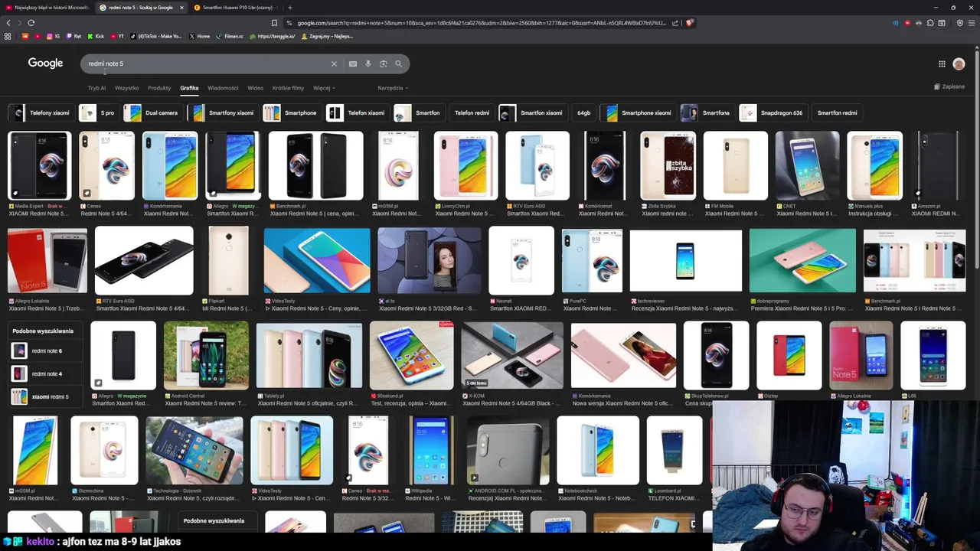Open the X Home bookmark
The width and height of the screenshot is (980, 551).
pyautogui.click(x=199, y=36)
